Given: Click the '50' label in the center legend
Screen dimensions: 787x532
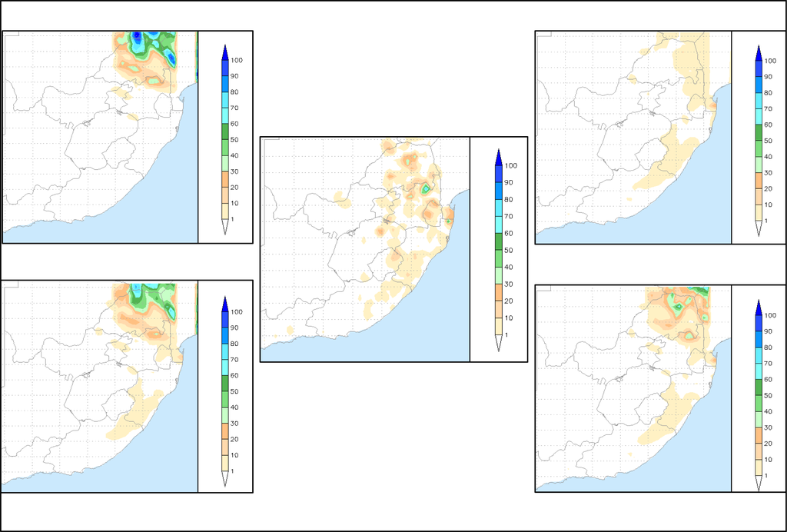Looking at the screenshot, I should [x=509, y=250].
